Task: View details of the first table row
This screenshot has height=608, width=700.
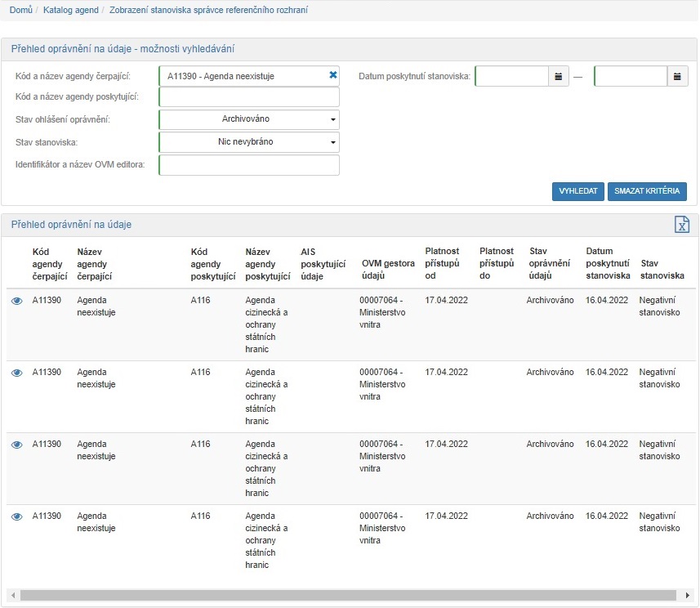Action: (16, 302)
